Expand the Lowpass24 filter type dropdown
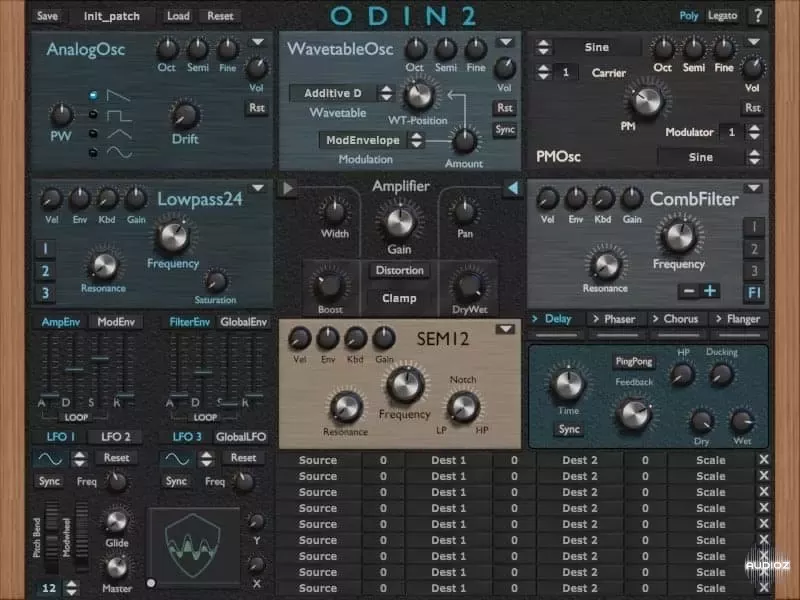 [258, 188]
